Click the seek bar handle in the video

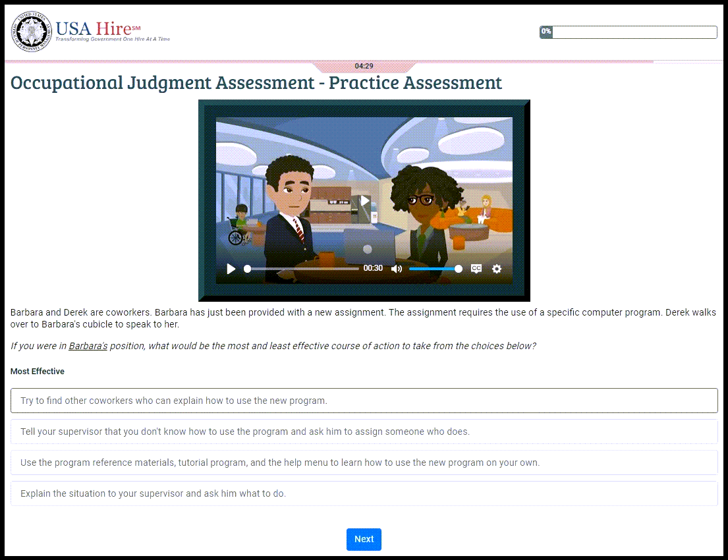[246, 268]
